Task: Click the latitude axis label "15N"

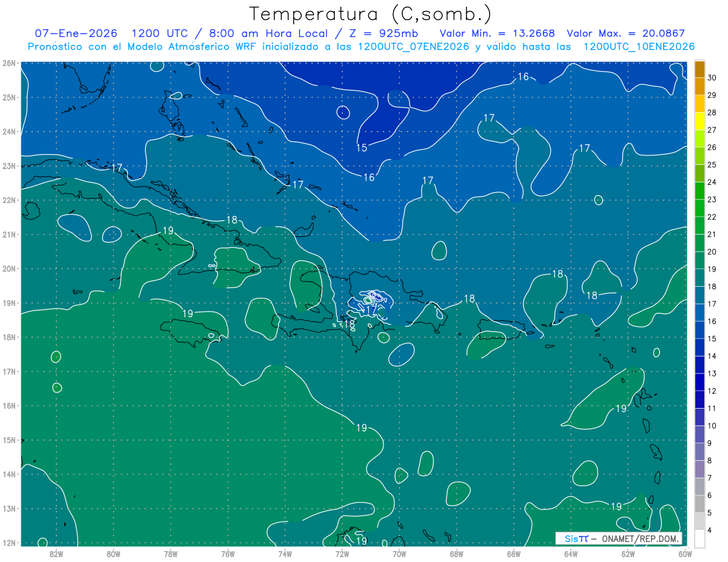Action: (9, 440)
